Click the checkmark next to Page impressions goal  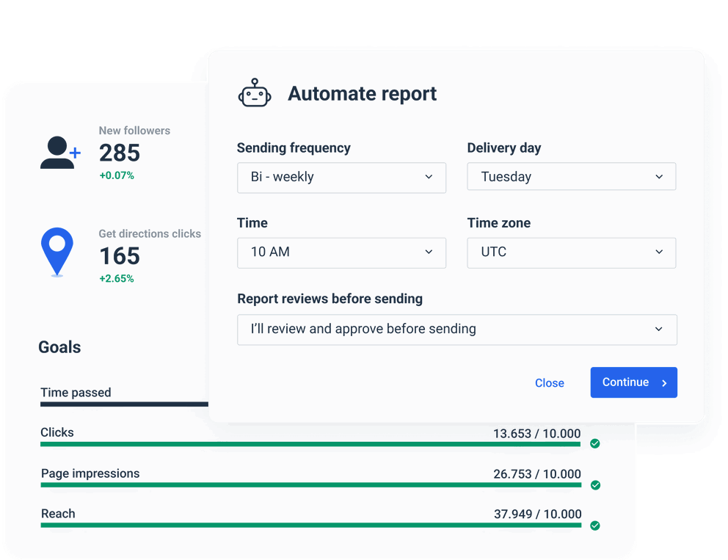pyautogui.click(x=595, y=485)
